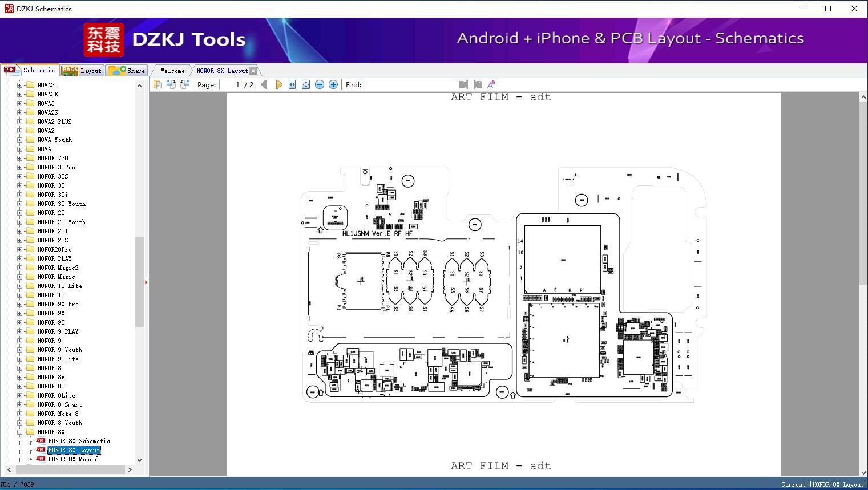Click the find previous icon
Screen dimensions: 868x490
pyautogui.click(x=463, y=84)
